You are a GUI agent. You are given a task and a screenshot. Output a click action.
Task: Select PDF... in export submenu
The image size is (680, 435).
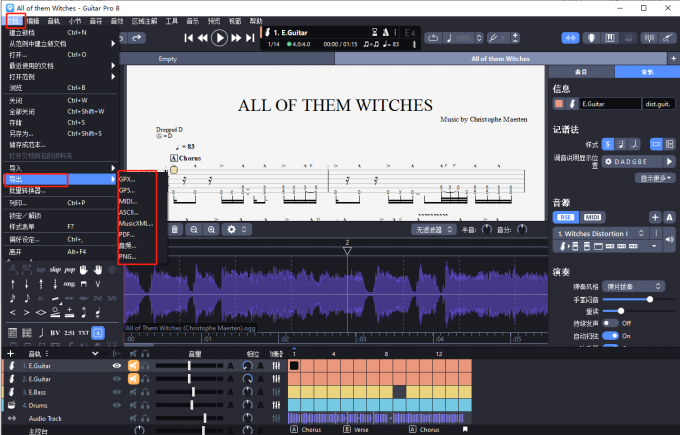(x=128, y=232)
